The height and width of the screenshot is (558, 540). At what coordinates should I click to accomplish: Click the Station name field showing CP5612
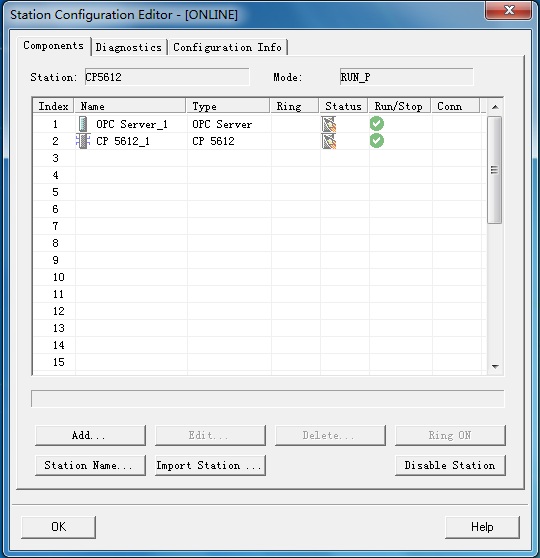point(167,77)
